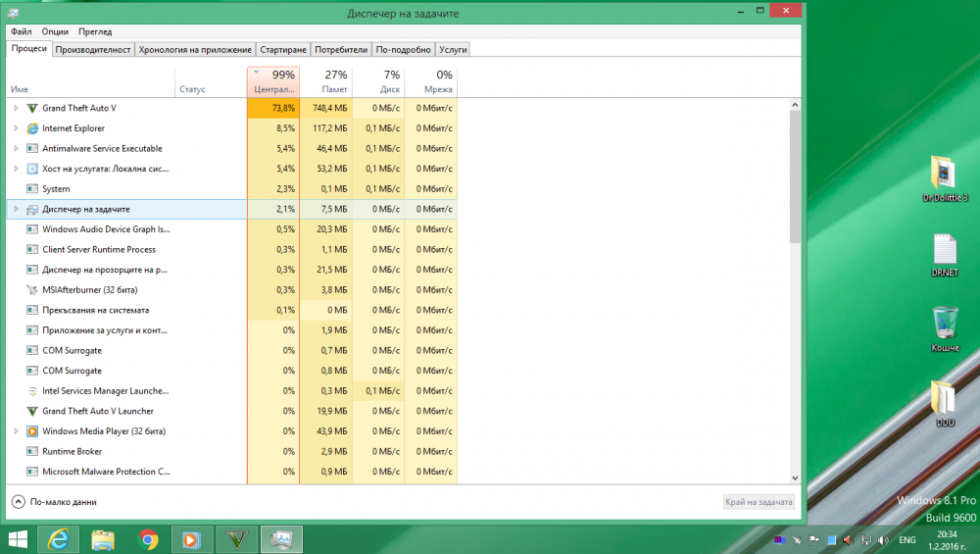Open Windows Media Player taskbar icon
The height and width of the screenshot is (554, 980).
click(192, 539)
